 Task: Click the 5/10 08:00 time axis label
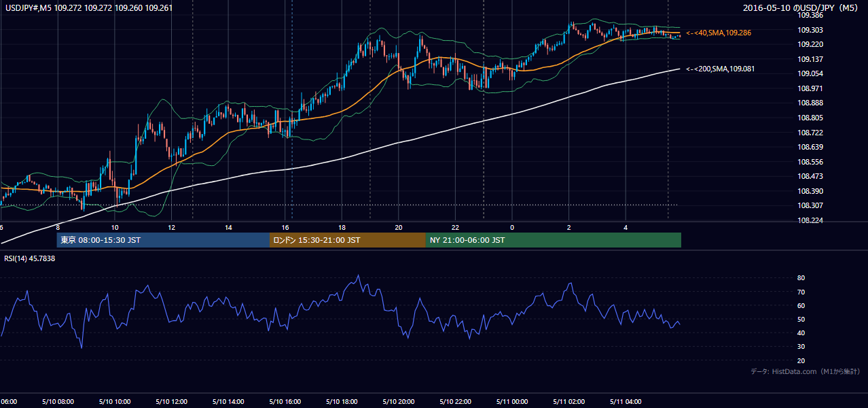click(x=58, y=402)
